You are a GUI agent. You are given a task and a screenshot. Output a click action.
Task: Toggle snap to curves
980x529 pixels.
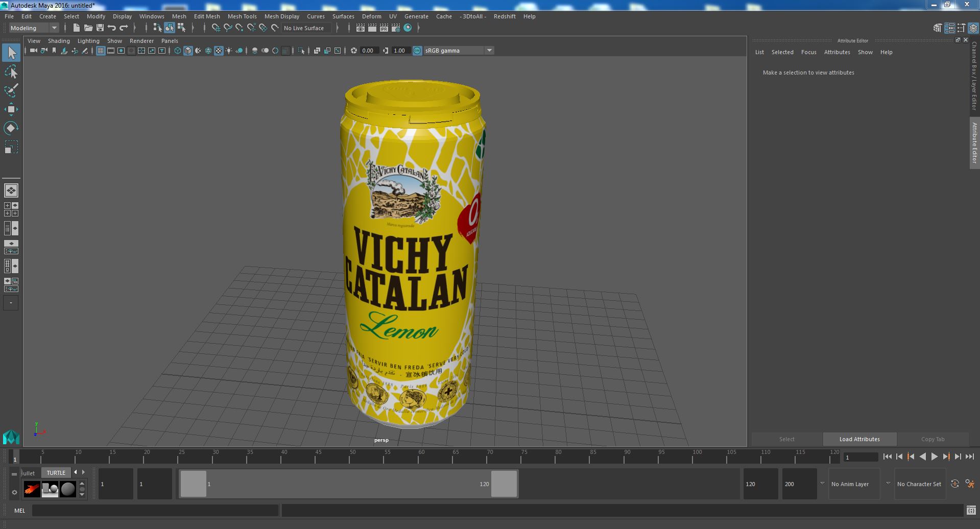click(x=228, y=28)
